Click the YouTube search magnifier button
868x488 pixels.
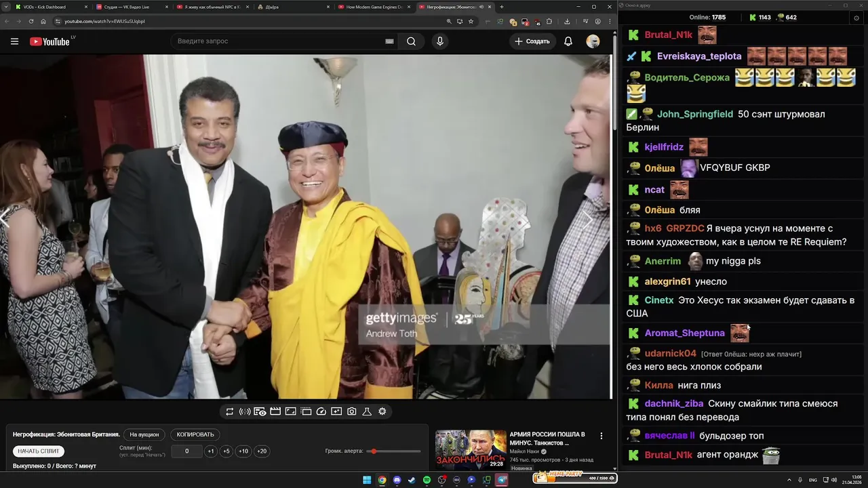click(x=411, y=41)
